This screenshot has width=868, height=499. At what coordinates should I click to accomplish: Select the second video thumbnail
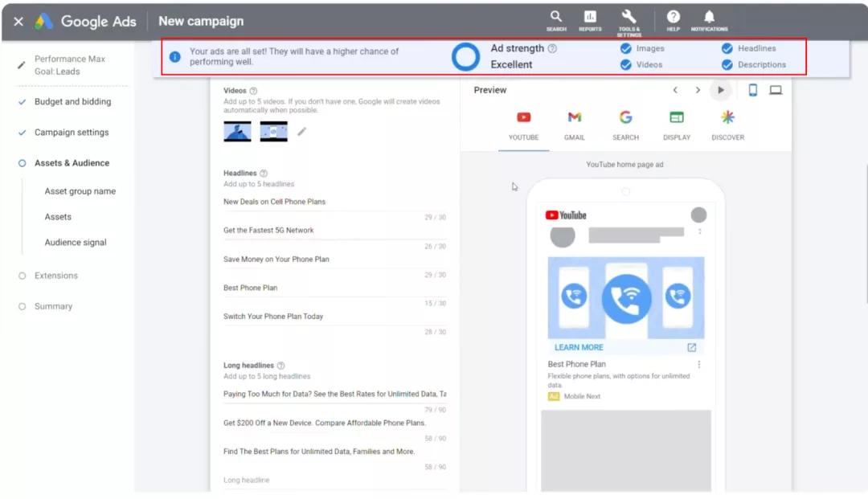coord(273,132)
